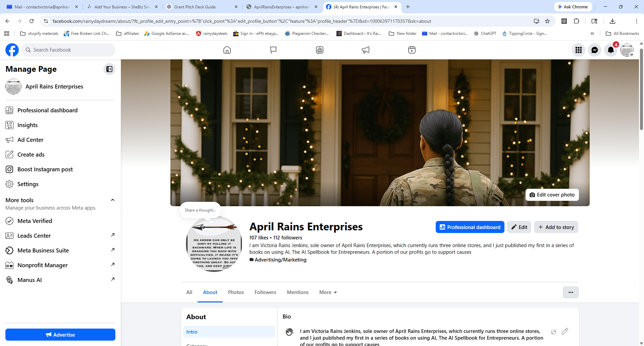Open the notifications bell

610,50
